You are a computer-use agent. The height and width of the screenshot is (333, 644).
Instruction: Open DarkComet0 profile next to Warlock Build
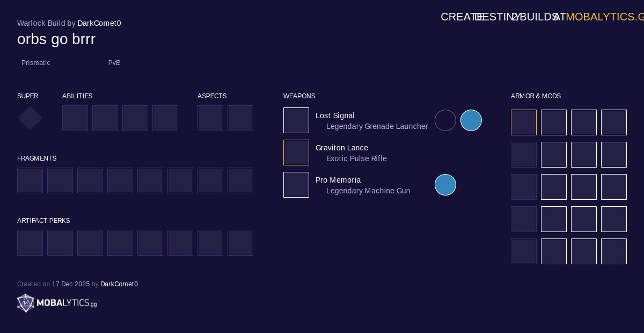point(99,23)
